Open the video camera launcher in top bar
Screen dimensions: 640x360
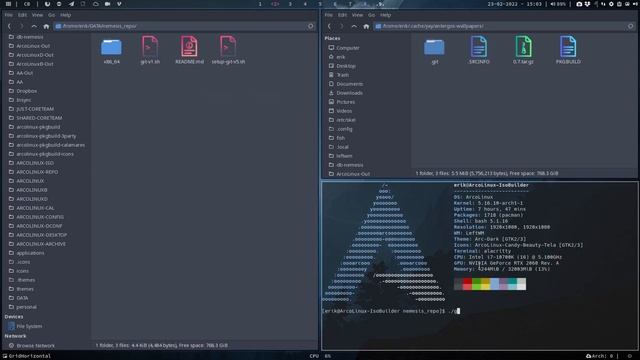tap(107, 4)
